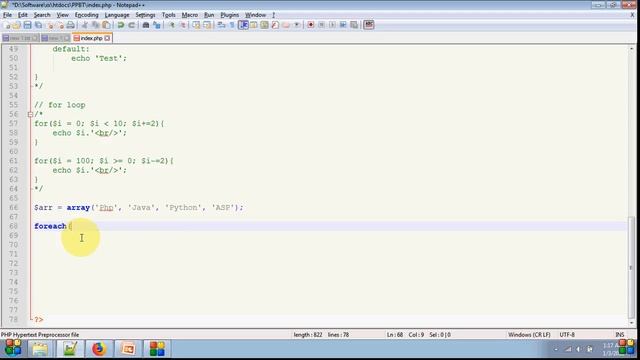Image resolution: width=640 pixels, height=360 pixels.
Task: Click the Zoom In toolbar icon
Action: point(172,25)
